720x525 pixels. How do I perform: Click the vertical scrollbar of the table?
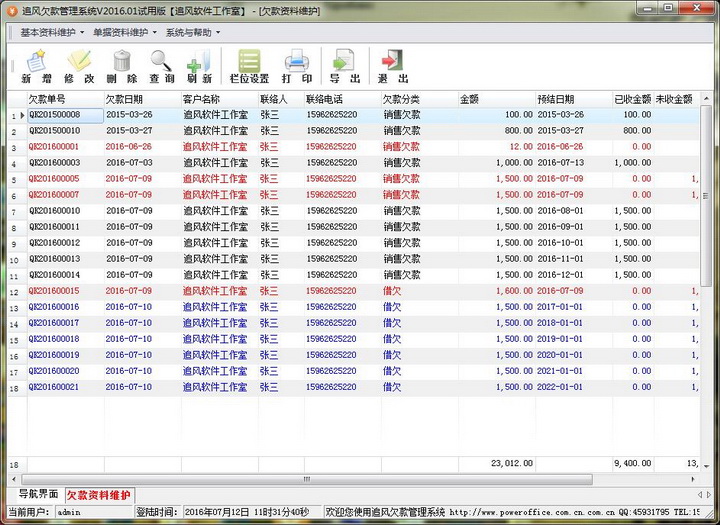(x=707, y=280)
